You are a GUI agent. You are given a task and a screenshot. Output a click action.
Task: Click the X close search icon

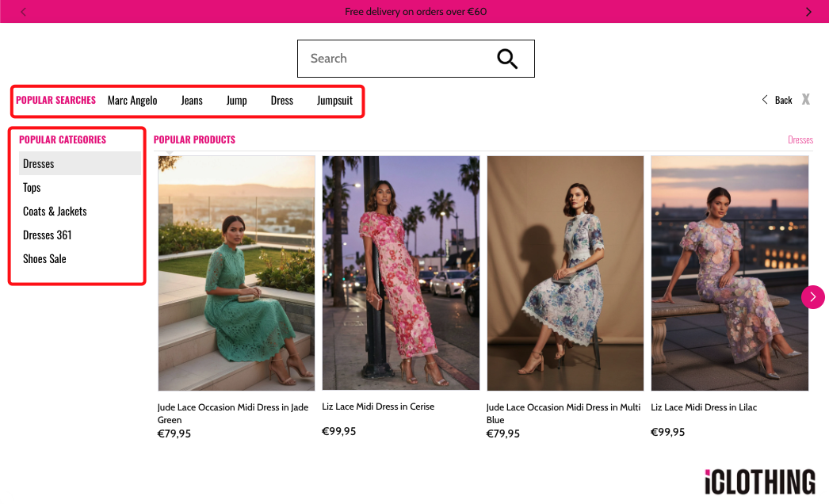(x=805, y=99)
